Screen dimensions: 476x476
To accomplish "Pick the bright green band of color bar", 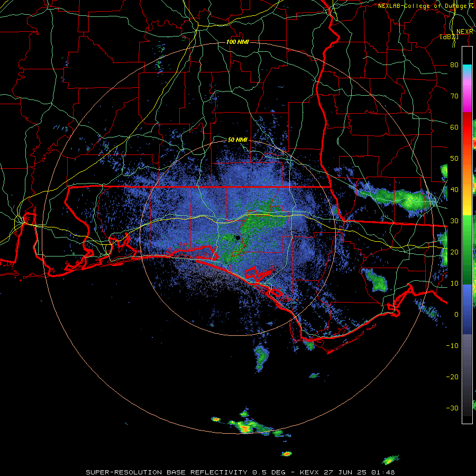I will (467, 231).
